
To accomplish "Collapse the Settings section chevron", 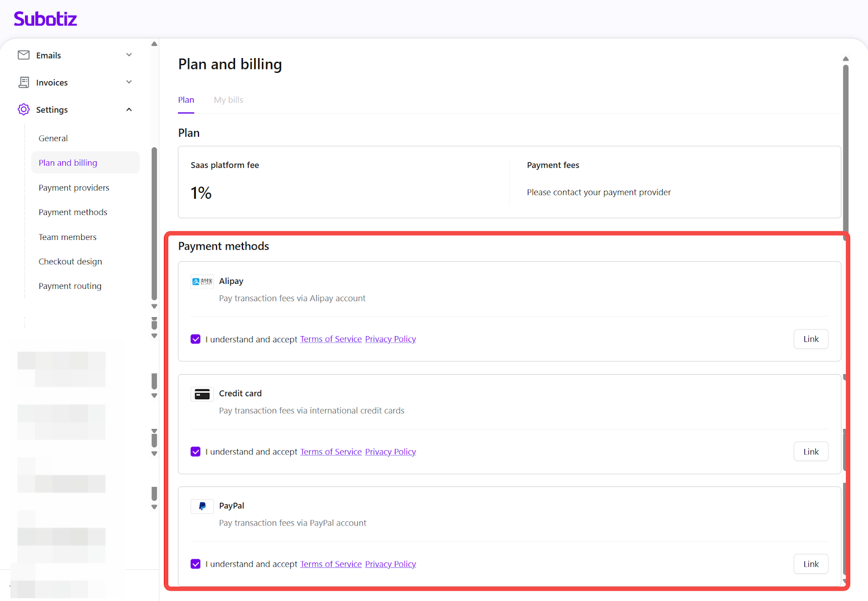I will coord(129,110).
